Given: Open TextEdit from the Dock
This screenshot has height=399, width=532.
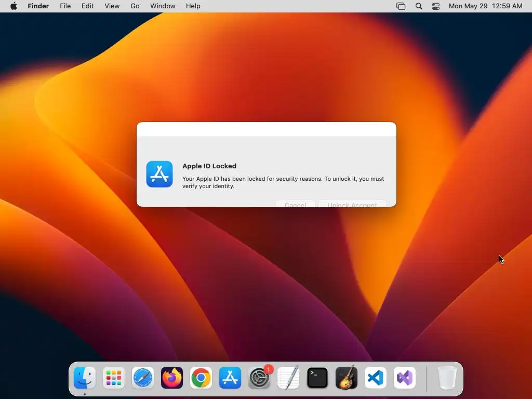Looking at the screenshot, I should pos(288,378).
